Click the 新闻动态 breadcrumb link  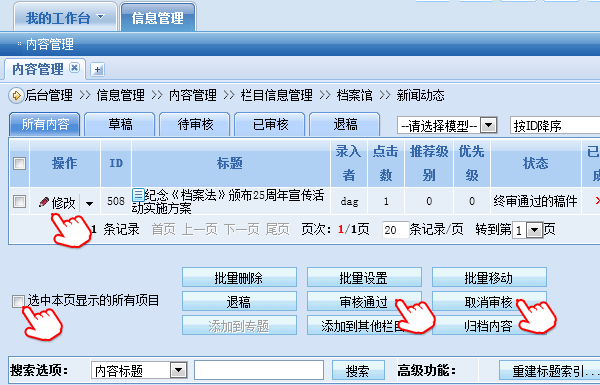tap(420, 95)
